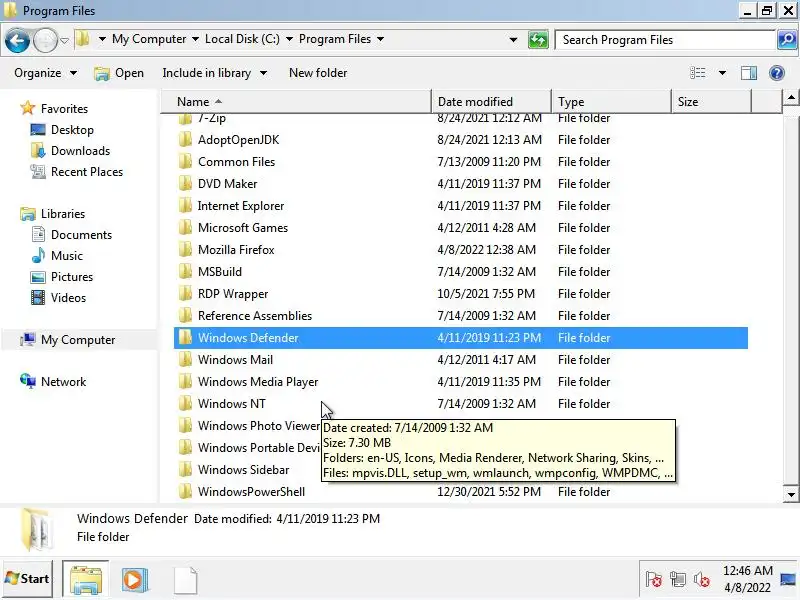Open the Start menu
Image resolution: width=800 pixels, height=600 pixels.
pyautogui.click(x=27, y=579)
